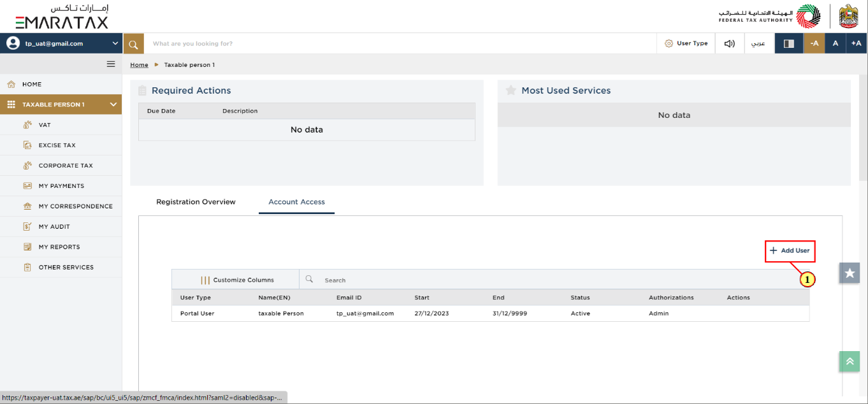Image resolution: width=868 pixels, height=404 pixels.
Task: Click the 31/12/9999 end date cell
Action: pos(510,314)
